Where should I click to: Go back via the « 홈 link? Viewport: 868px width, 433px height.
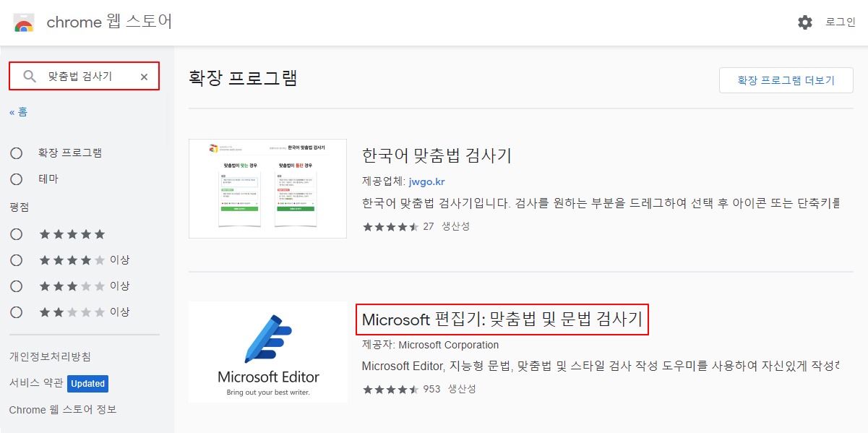(x=19, y=112)
